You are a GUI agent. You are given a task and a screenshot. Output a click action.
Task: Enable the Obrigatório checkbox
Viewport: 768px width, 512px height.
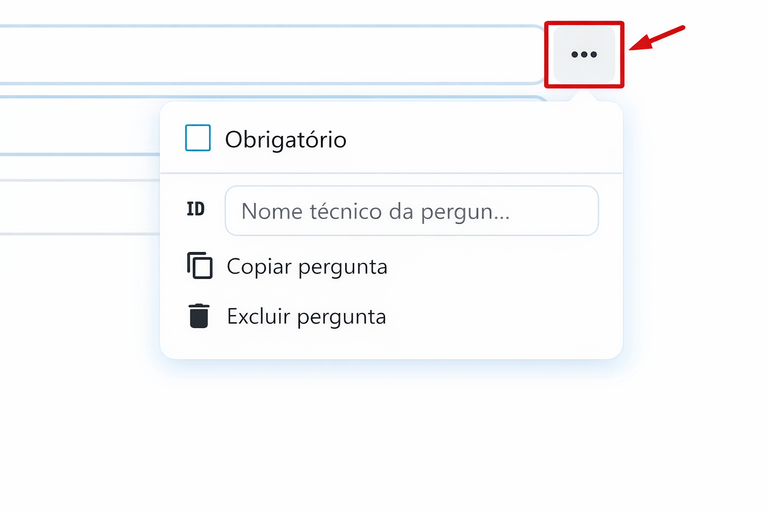(198, 139)
